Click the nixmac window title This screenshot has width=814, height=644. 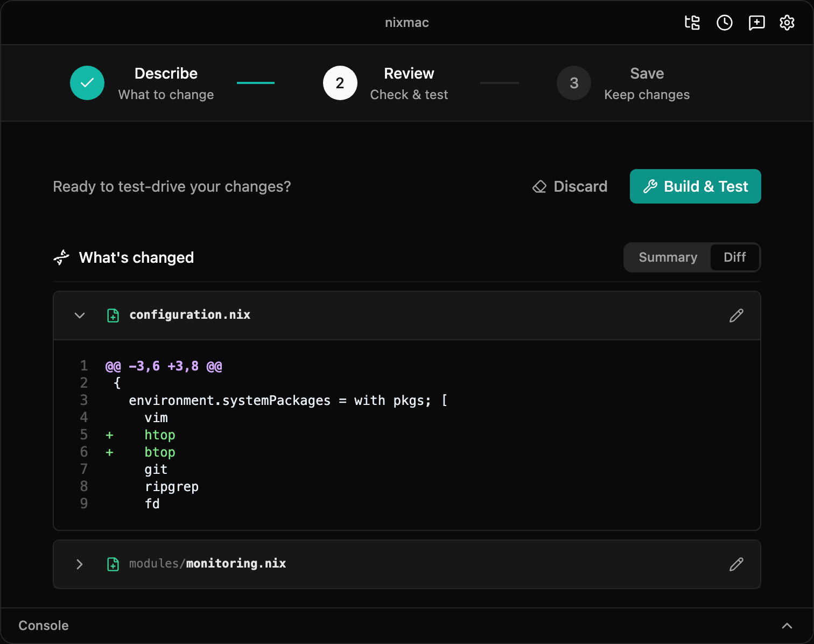(x=407, y=23)
